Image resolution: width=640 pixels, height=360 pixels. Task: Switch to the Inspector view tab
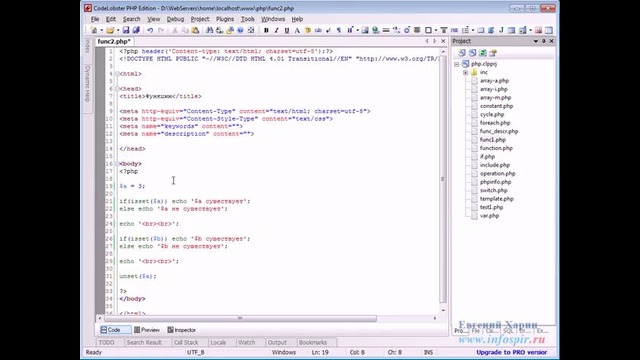tap(182, 330)
